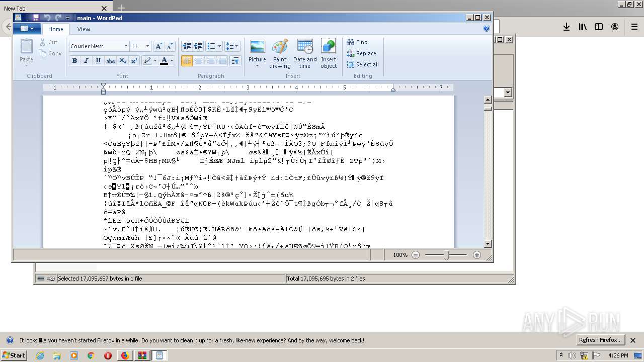Open the font size 11 dropdown
The width and height of the screenshot is (644, 362).
(147, 46)
